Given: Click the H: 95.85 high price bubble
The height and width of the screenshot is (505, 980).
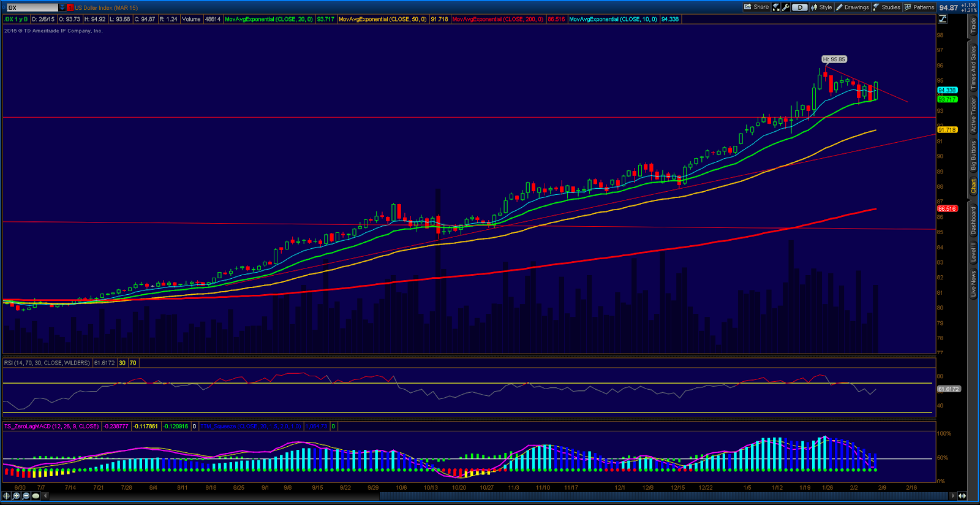Looking at the screenshot, I should pos(834,59).
